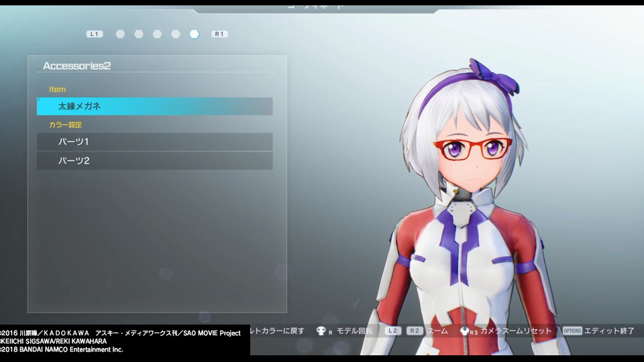Viewport: 644px width, 362px height.
Task: Click the モデル回転 label
Action: point(354,330)
